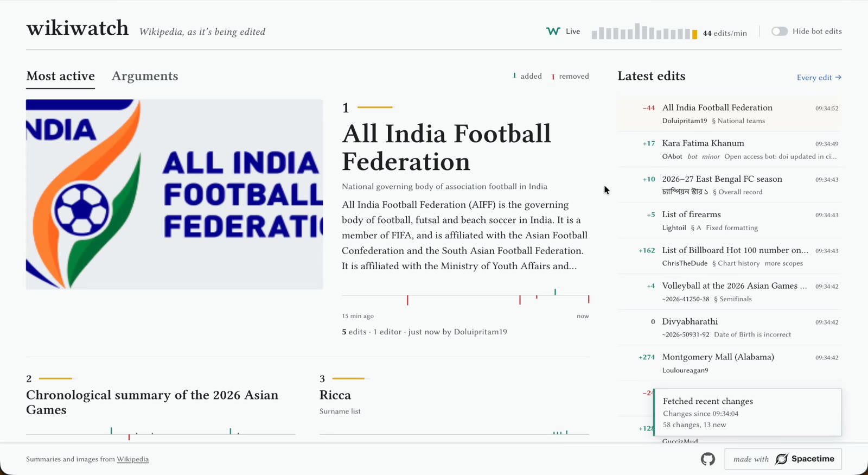
Task: Open the GitHub icon in the footer
Action: pos(707,459)
